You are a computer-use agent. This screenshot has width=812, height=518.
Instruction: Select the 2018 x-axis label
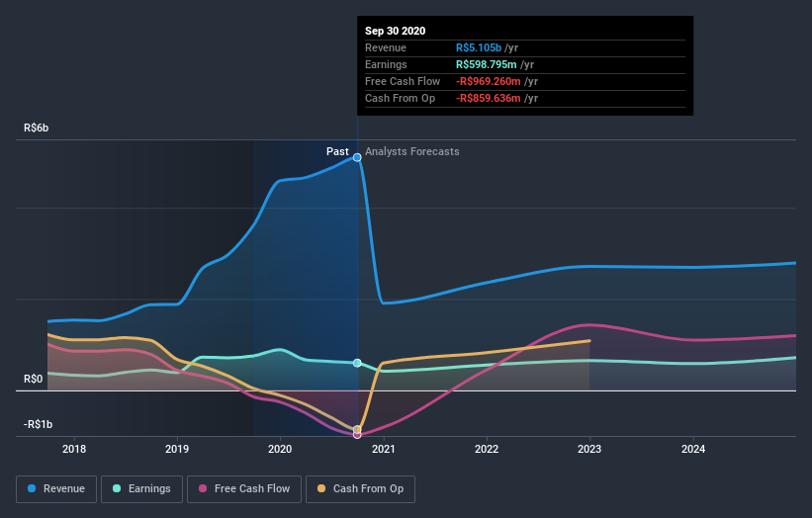coord(74,449)
